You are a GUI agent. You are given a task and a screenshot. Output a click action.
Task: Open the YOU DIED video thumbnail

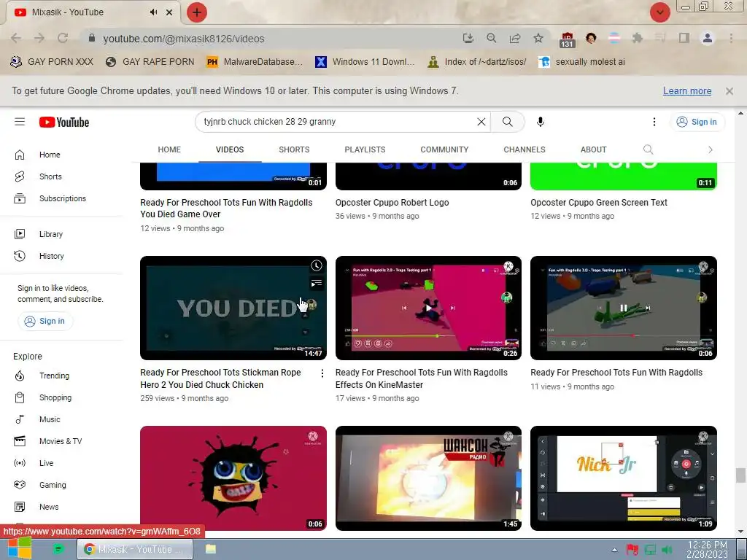click(x=233, y=308)
